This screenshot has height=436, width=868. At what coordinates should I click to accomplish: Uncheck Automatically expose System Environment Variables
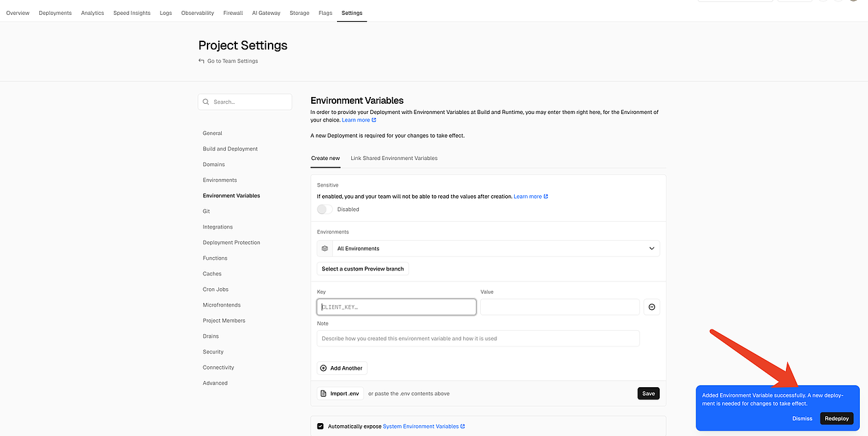point(320,427)
